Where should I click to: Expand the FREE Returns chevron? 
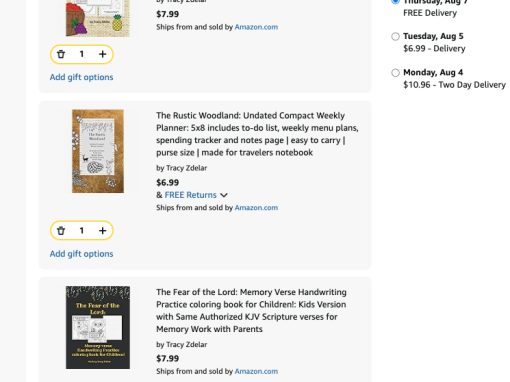coord(224,195)
